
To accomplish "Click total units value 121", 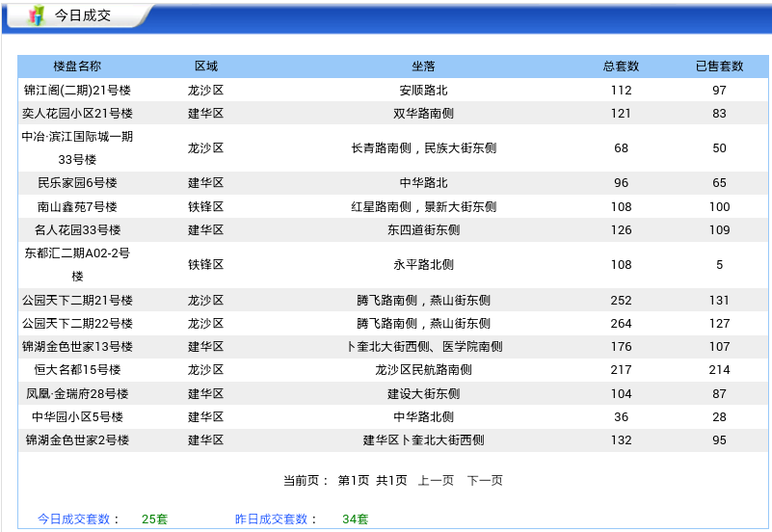I will (621, 113).
